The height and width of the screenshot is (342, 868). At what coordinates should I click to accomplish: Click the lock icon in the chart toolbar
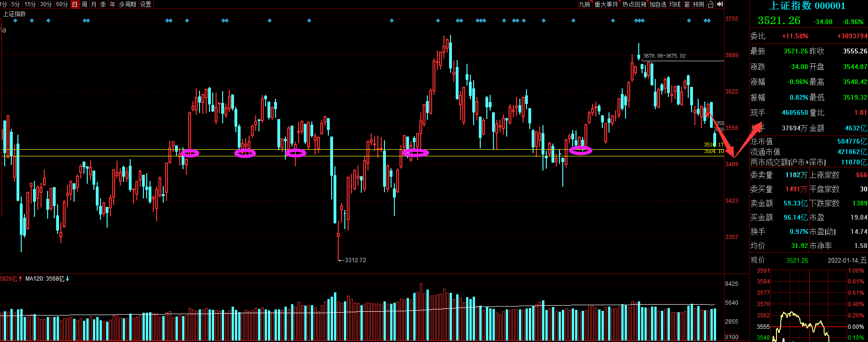(710, 4)
